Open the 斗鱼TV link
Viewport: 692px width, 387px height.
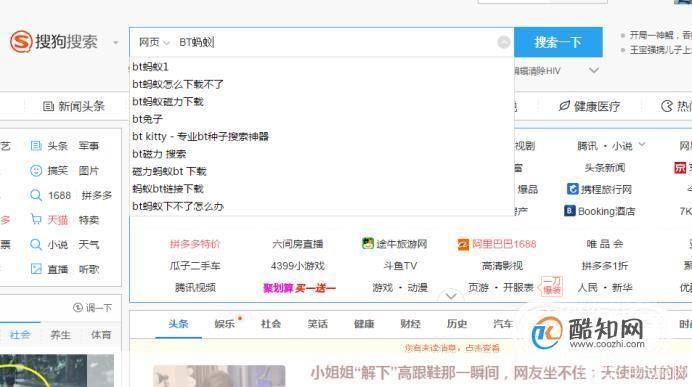tap(400, 266)
